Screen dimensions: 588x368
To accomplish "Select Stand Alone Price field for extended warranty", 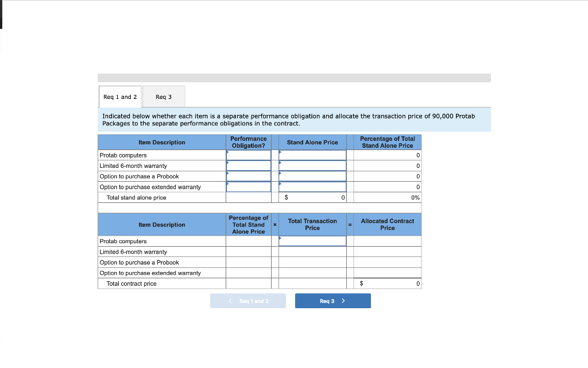I will click(x=312, y=187).
